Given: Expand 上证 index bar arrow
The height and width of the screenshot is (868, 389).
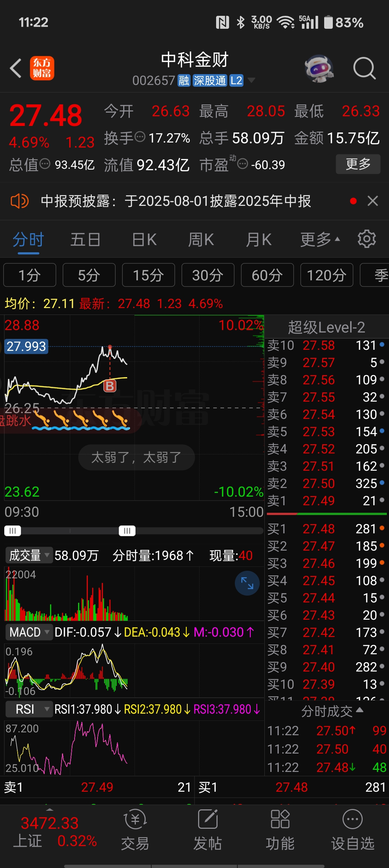Looking at the screenshot, I should [50, 810].
